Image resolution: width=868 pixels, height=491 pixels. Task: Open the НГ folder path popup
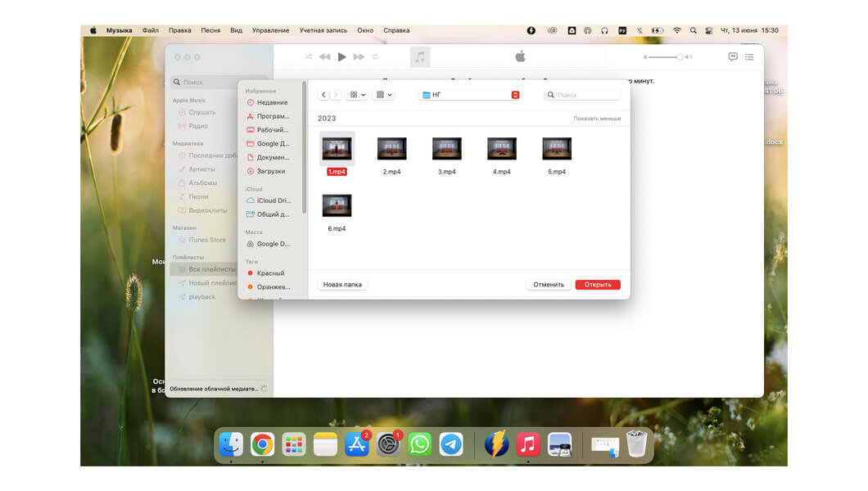[x=471, y=95]
